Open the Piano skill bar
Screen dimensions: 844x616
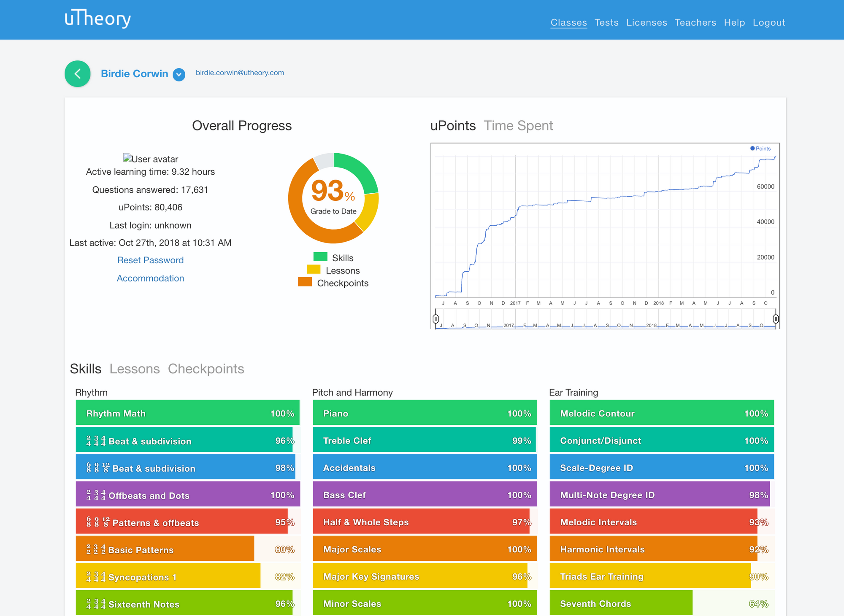[x=425, y=413]
